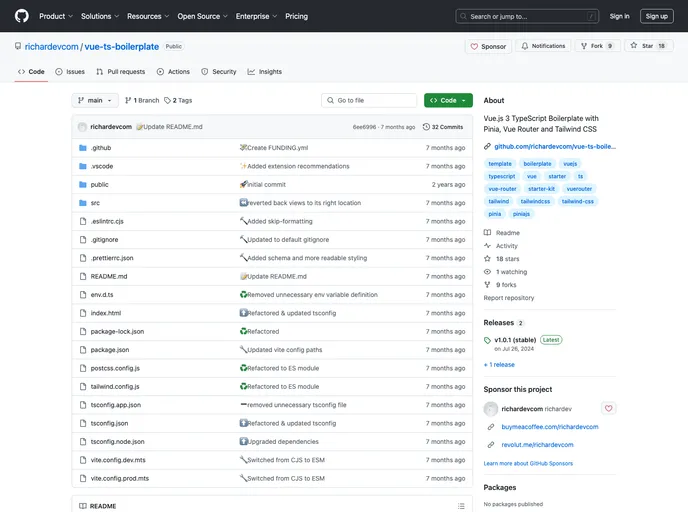The width and height of the screenshot is (688, 512).
Task: Click the GitHub logo icon
Action: click(x=22, y=16)
